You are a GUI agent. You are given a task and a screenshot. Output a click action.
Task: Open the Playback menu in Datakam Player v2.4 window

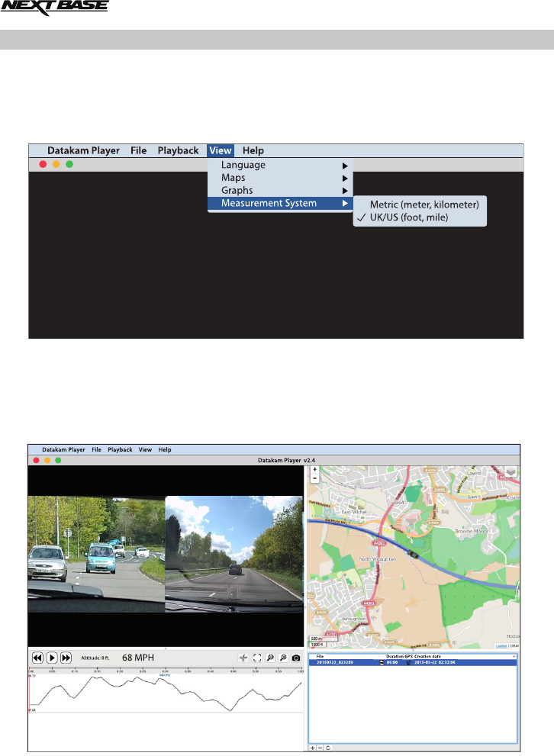pyautogui.click(x=120, y=449)
